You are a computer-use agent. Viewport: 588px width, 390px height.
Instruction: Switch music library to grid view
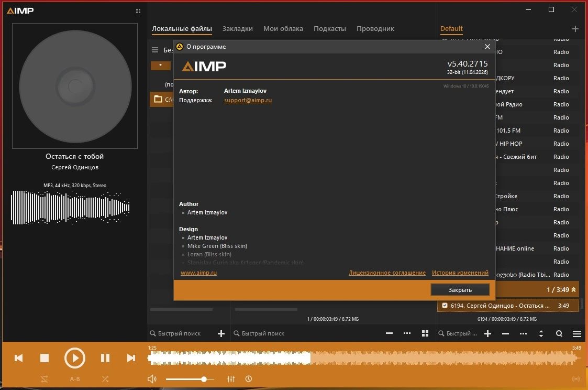(425, 333)
